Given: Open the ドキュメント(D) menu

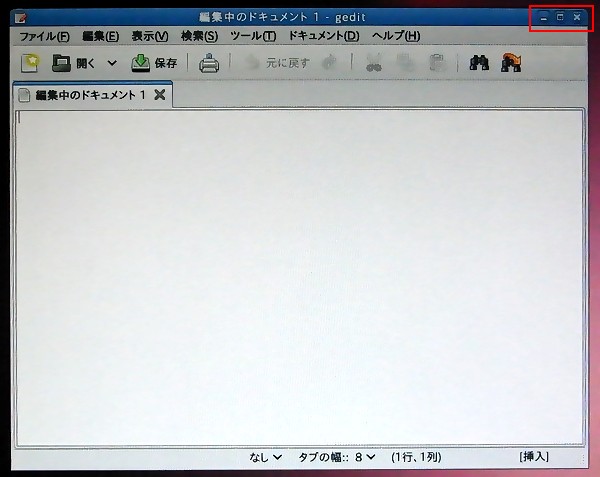Looking at the screenshot, I should click(x=324, y=36).
